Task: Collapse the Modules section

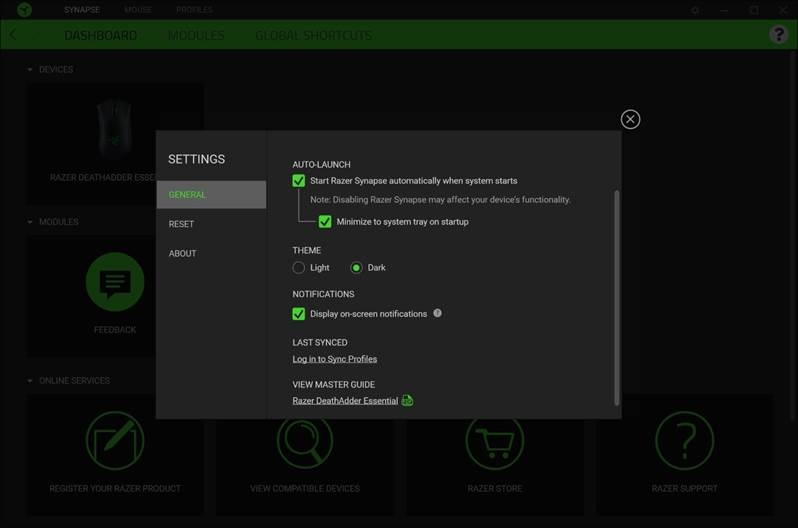Action: point(30,222)
